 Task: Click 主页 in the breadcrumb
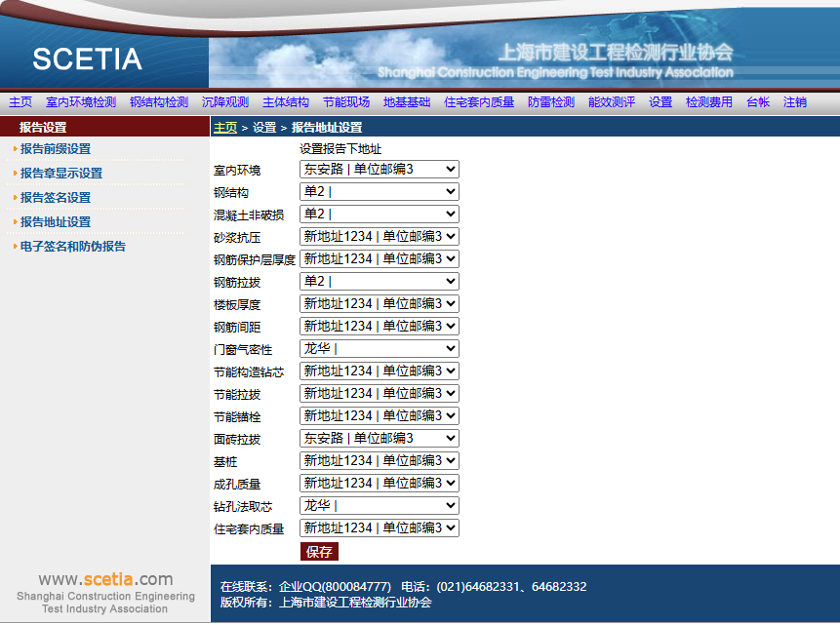click(225, 128)
